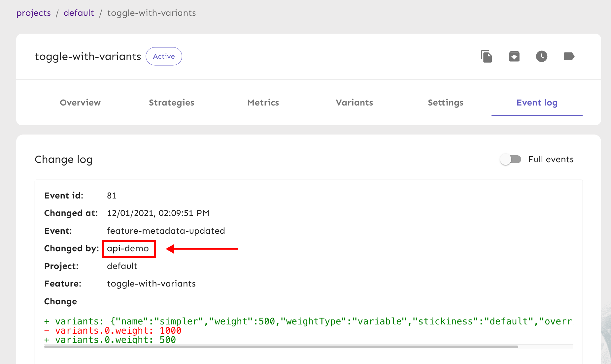
Task: Click the change diff horizontal scrollbar
Action: click(281, 347)
